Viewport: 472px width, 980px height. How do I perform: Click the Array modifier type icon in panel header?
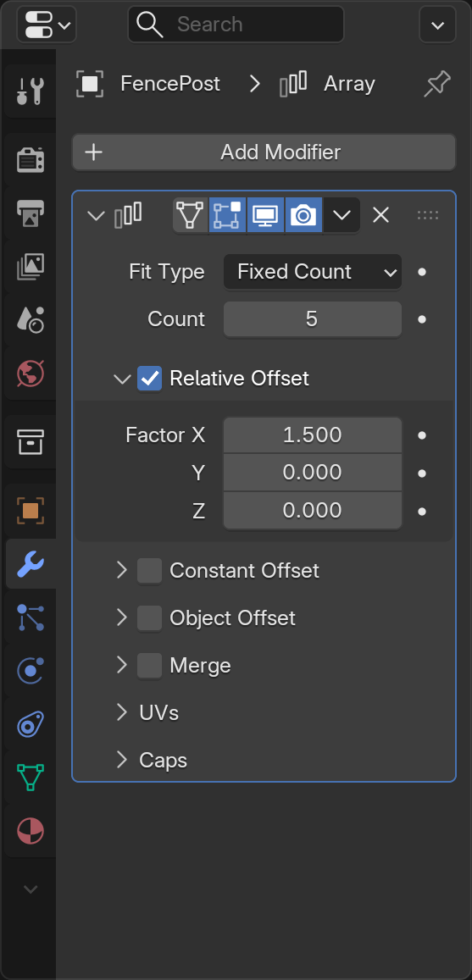click(x=128, y=215)
